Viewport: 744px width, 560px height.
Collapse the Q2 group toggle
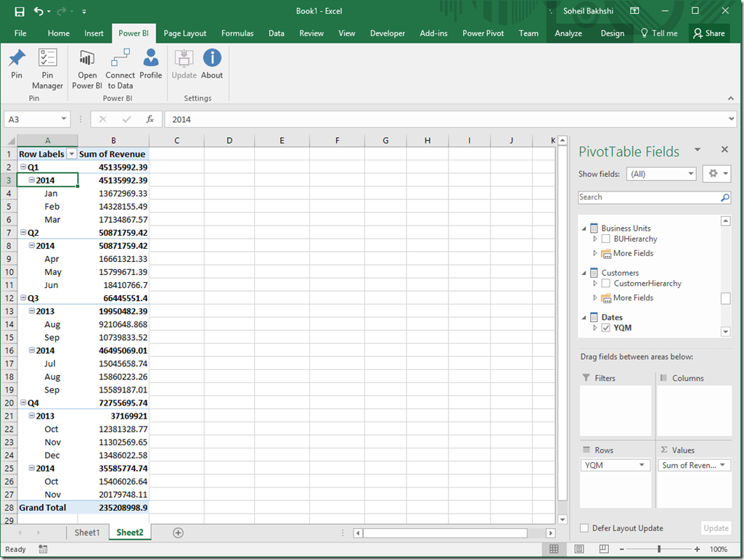coord(23,232)
